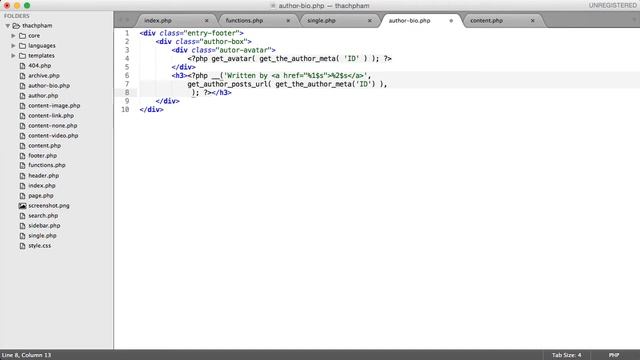640x360 pixels.
Task: Click the FOLDERS sidebar heading
Action: [x=17, y=16]
